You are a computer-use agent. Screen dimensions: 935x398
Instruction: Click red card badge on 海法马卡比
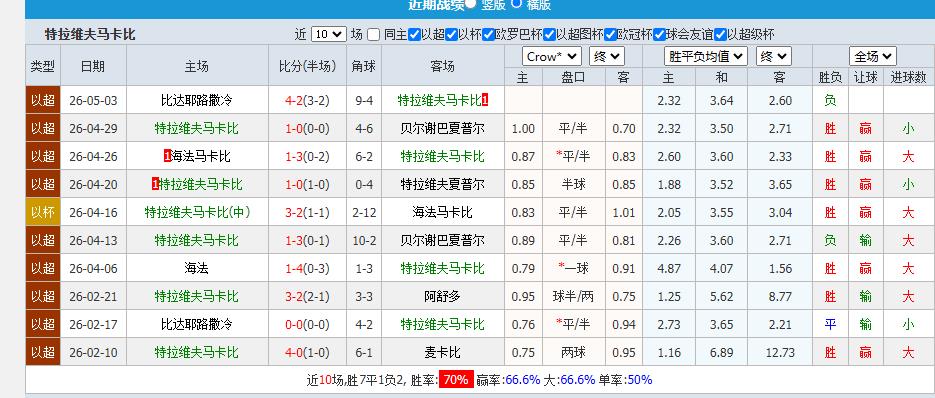click(x=167, y=156)
